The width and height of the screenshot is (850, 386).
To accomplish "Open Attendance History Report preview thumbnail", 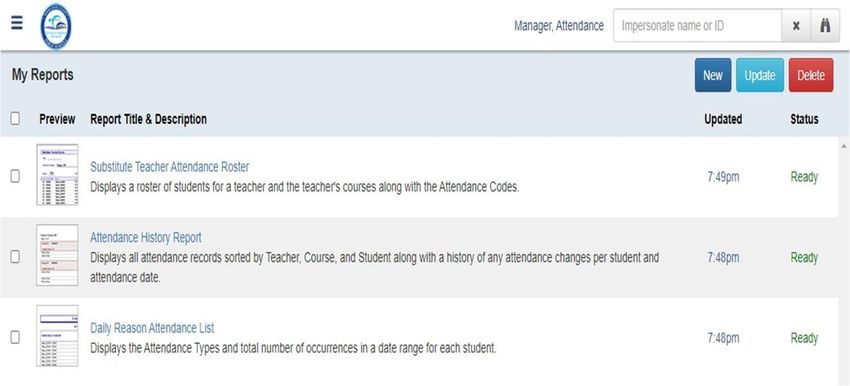I will (57, 255).
